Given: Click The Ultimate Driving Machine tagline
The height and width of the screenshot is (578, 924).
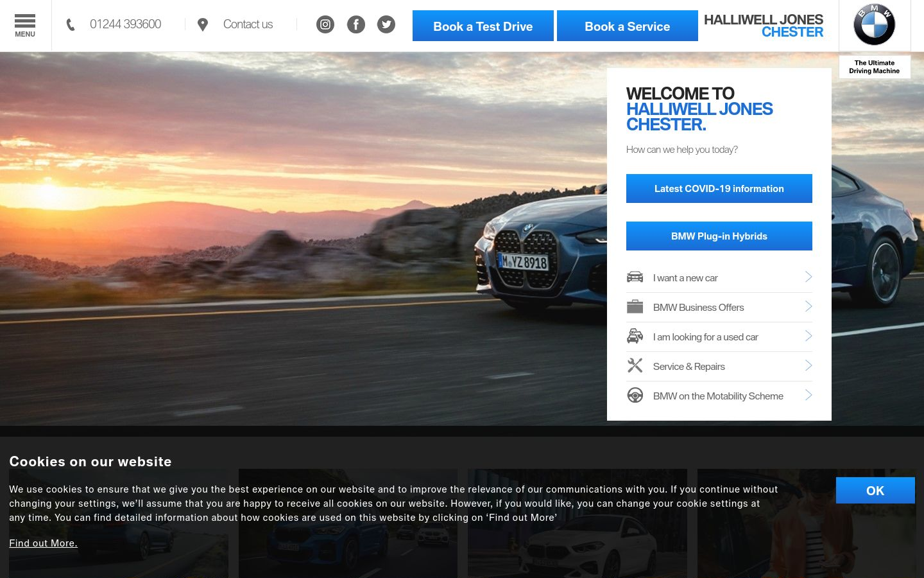Looking at the screenshot, I should click(x=874, y=67).
